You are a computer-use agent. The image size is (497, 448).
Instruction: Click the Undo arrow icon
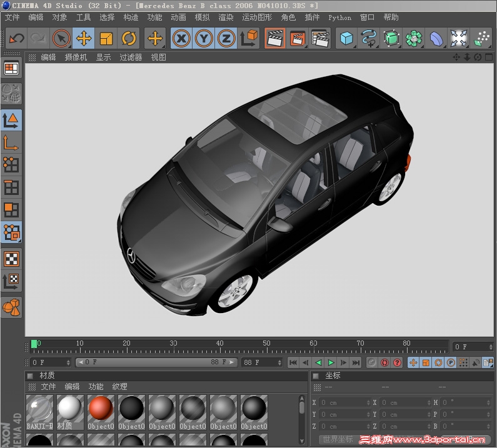click(x=16, y=38)
